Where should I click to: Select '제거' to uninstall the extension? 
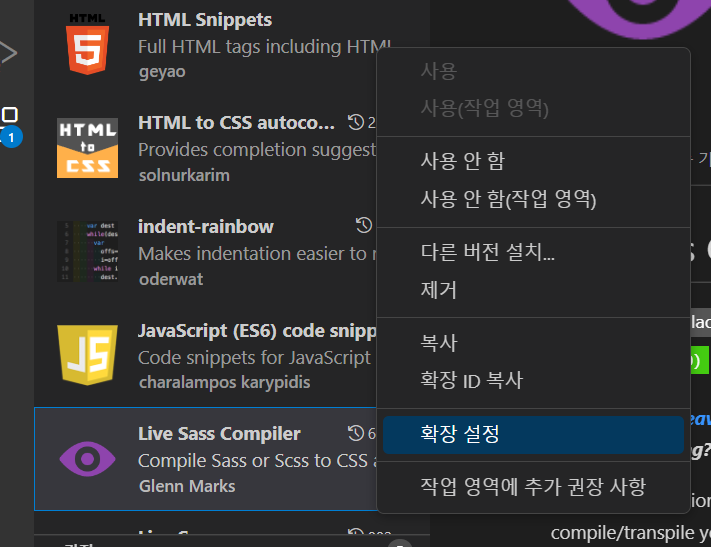pyautogui.click(x=533, y=289)
